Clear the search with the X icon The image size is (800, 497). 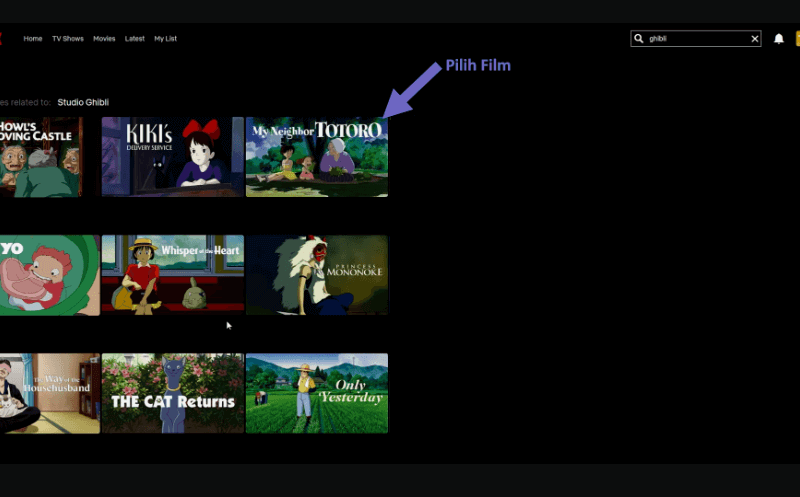755,39
